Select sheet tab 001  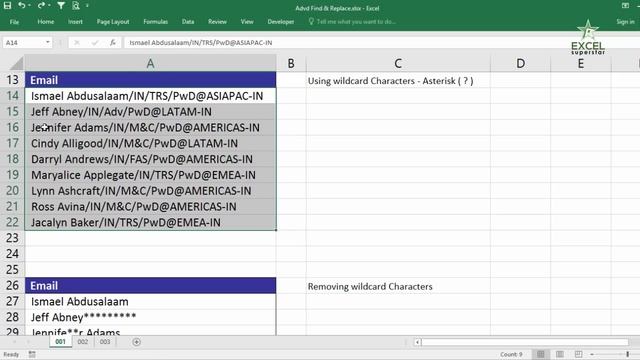coord(60,342)
